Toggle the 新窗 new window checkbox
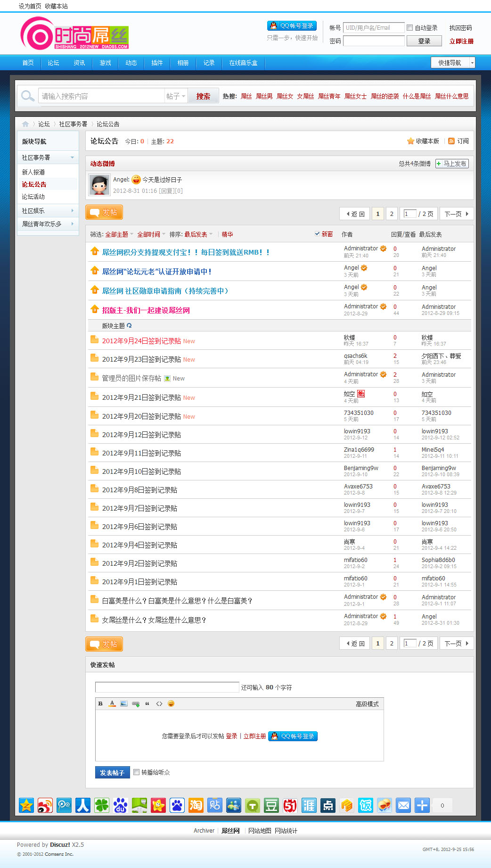Screen dimensions: 491x868 coord(318,234)
